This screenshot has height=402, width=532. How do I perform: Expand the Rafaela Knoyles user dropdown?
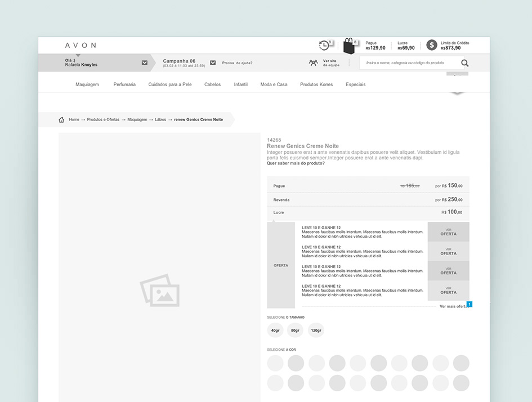click(x=145, y=62)
